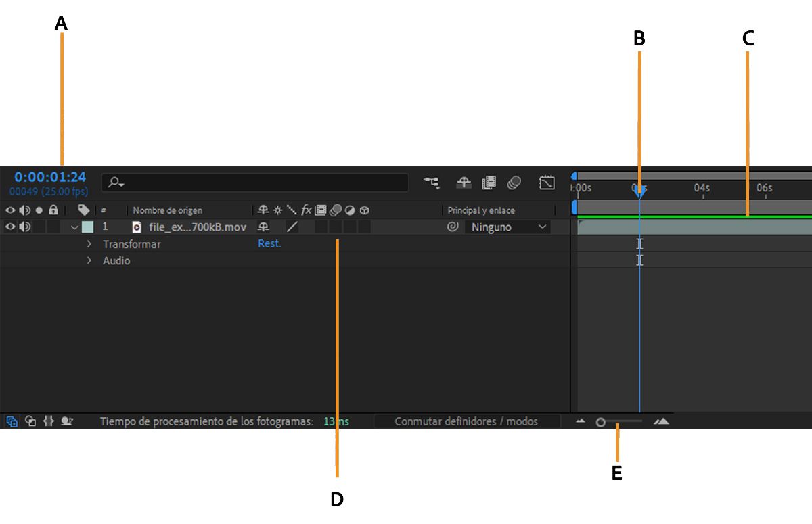Click the search magnifier icon in layer search
The width and height of the screenshot is (812, 524).
pyautogui.click(x=116, y=183)
